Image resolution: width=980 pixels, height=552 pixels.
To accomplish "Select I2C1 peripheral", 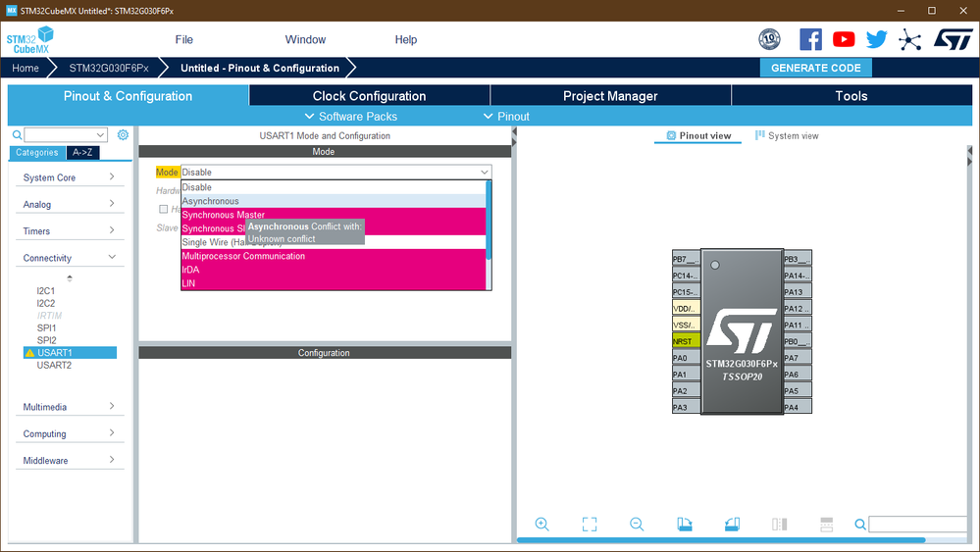I will click(x=46, y=291).
